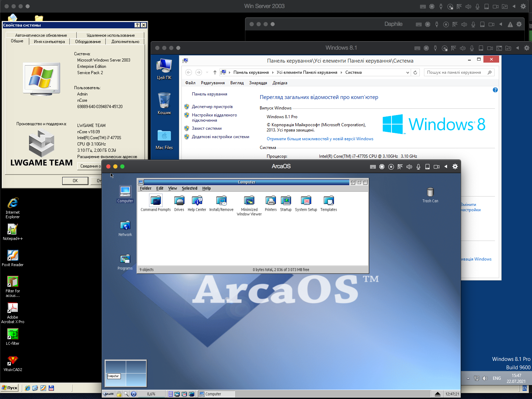This screenshot has height=399, width=532.
Task: Switch to the Дополнительно tab
Action: tap(125, 42)
